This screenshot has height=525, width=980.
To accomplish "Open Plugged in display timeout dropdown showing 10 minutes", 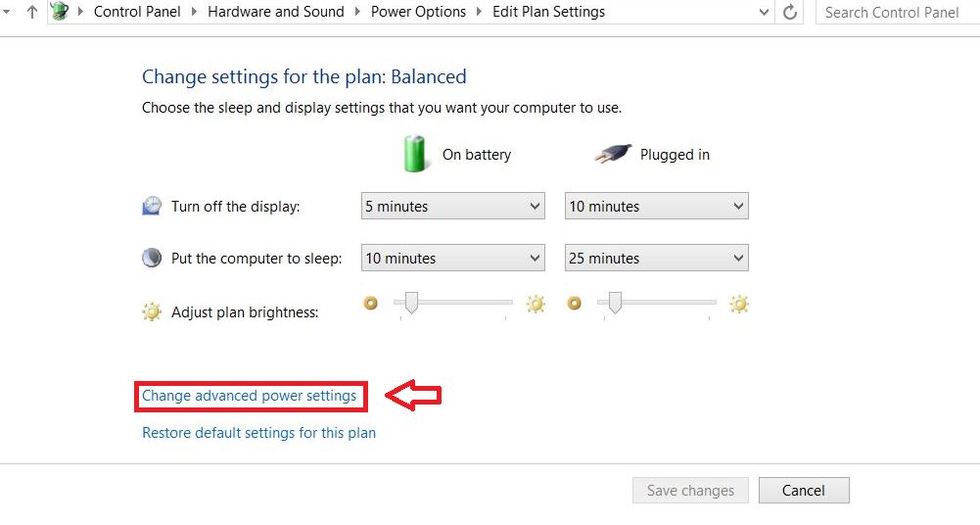I will point(656,207).
